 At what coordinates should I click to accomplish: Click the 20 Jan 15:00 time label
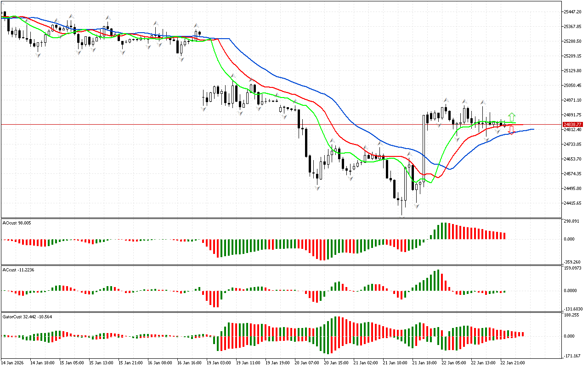[335, 362]
